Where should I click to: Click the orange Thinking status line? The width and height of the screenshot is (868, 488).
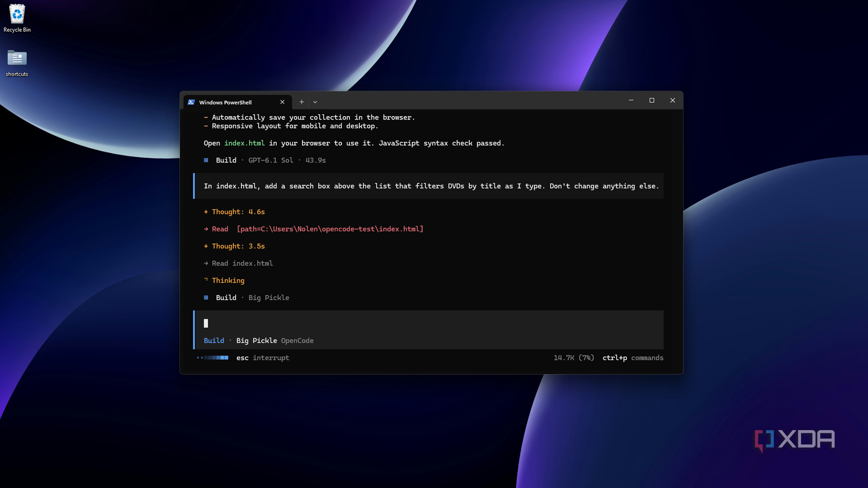pos(224,281)
